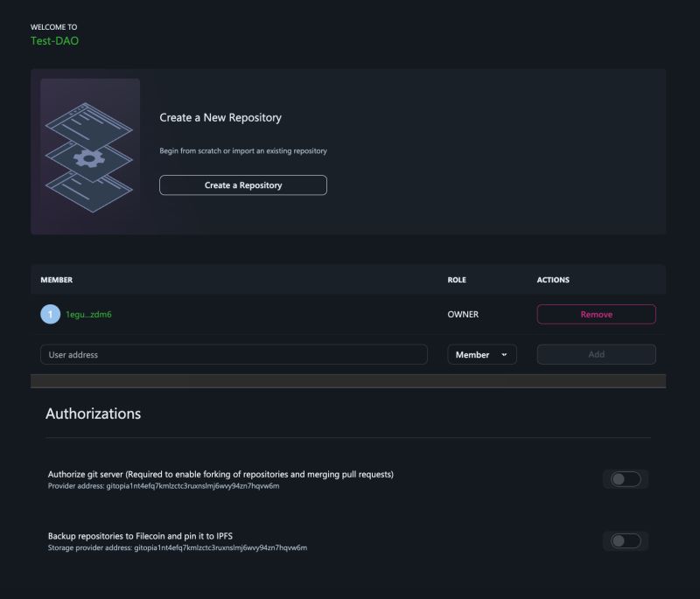Remove the OWNER member
Viewport: 700px width, 599px height.
click(596, 314)
